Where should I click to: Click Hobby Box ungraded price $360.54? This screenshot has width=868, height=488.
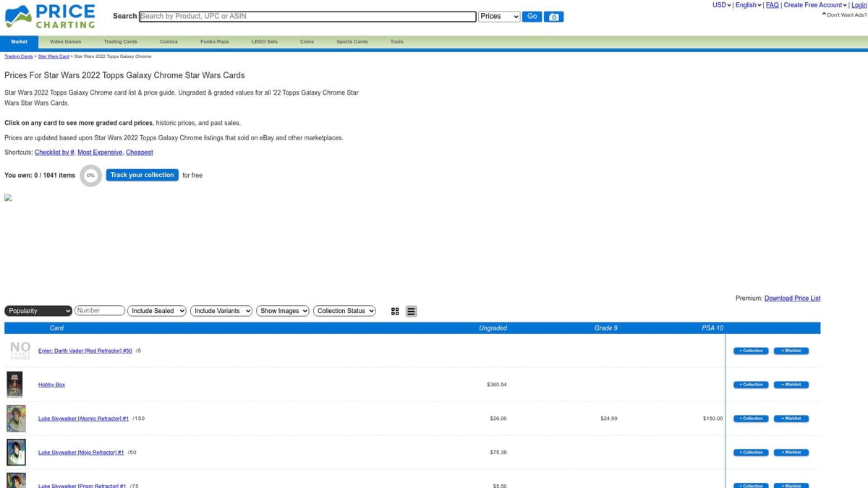497,385
